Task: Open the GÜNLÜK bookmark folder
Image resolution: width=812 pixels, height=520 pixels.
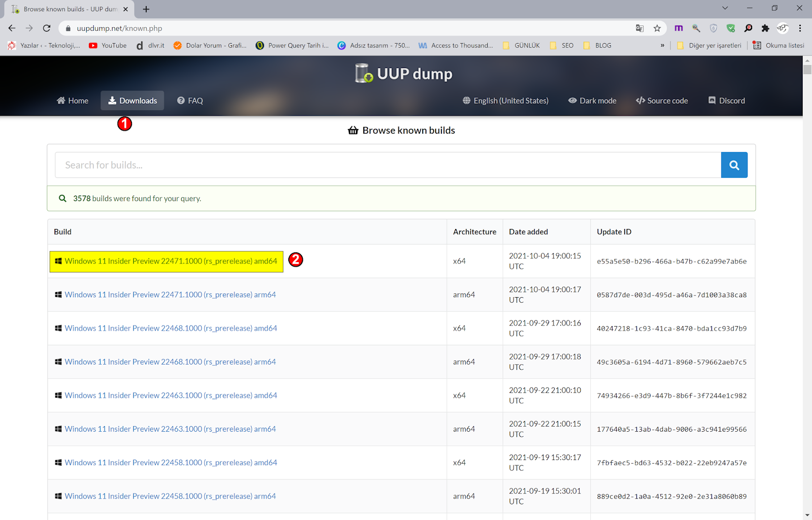Action: [x=521, y=45]
